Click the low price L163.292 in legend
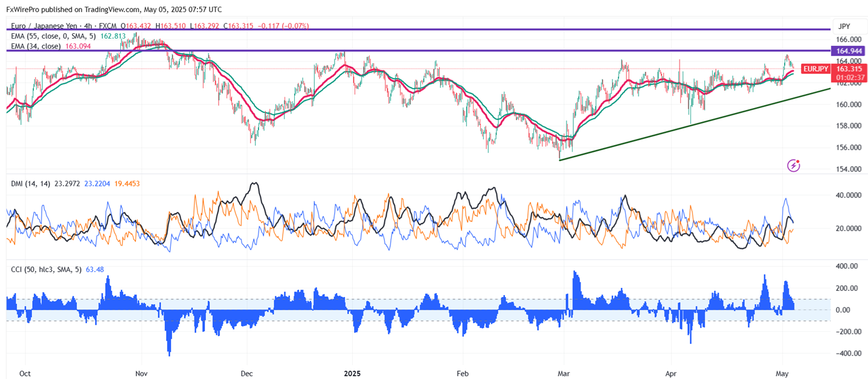 204,26
